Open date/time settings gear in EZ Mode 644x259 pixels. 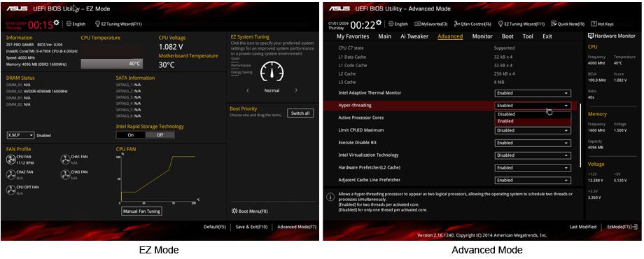pos(56,22)
